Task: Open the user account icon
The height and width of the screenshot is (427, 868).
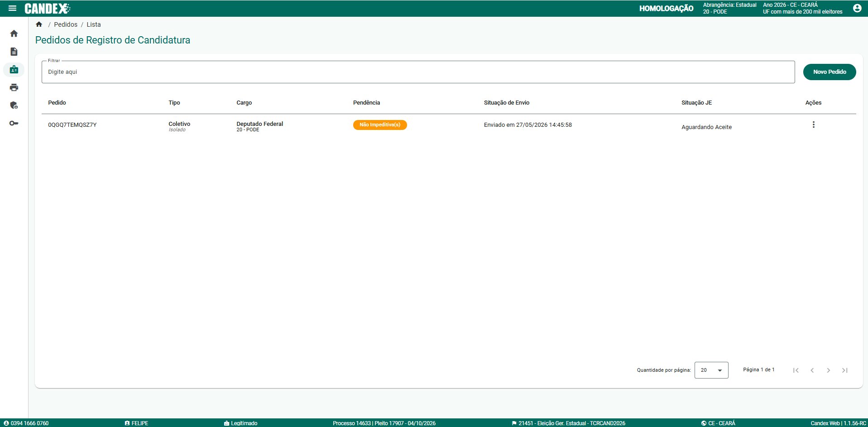Action: tap(857, 8)
